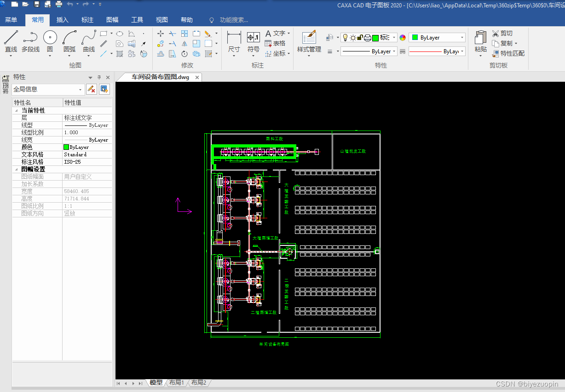Collapse the 当前特性 section
Viewport: 565px width, 392px height.
tap(17, 111)
